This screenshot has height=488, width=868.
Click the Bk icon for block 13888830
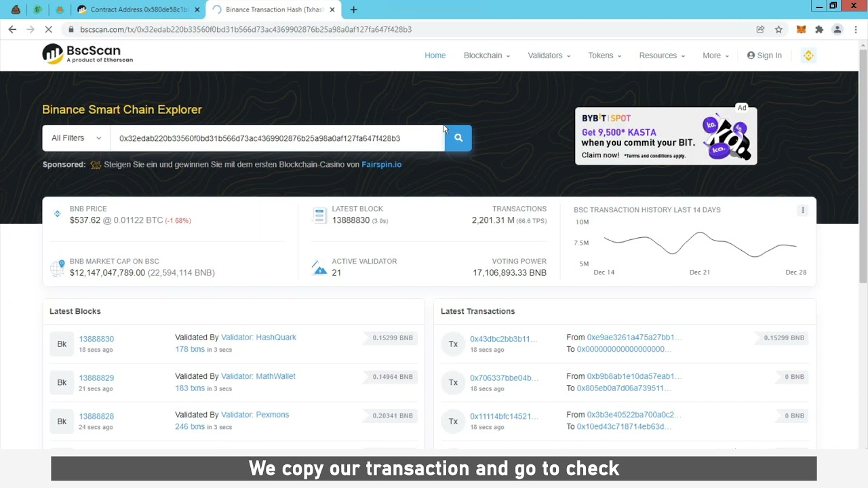pos(62,344)
